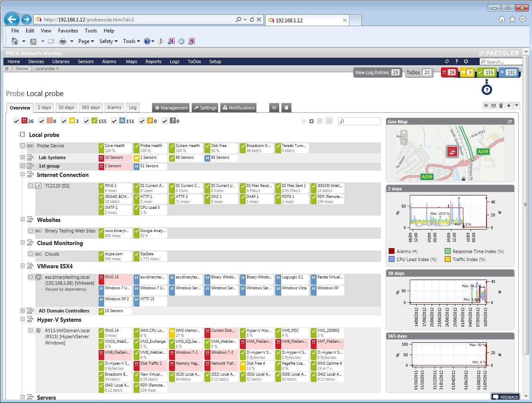Collapse the Websites group
The width and height of the screenshot is (532, 403).
tap(22, 219)
